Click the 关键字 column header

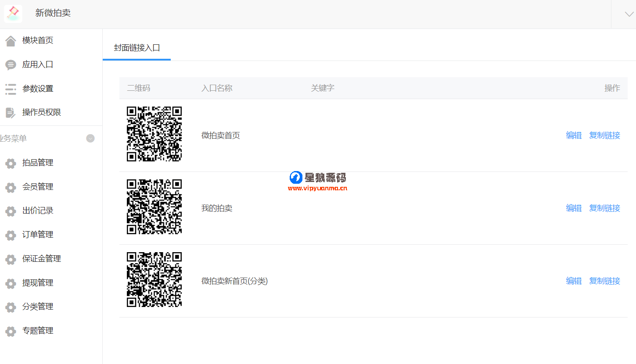[x=323, y=88]
